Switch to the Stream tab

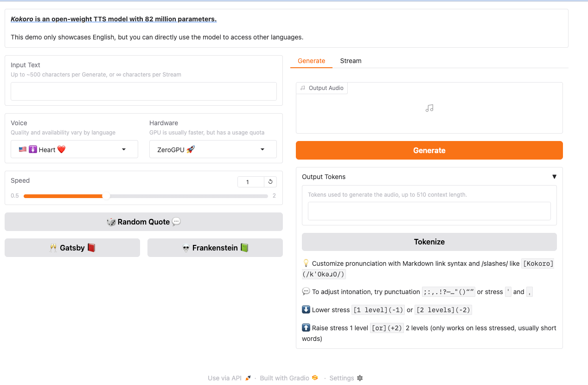point(351,61)
